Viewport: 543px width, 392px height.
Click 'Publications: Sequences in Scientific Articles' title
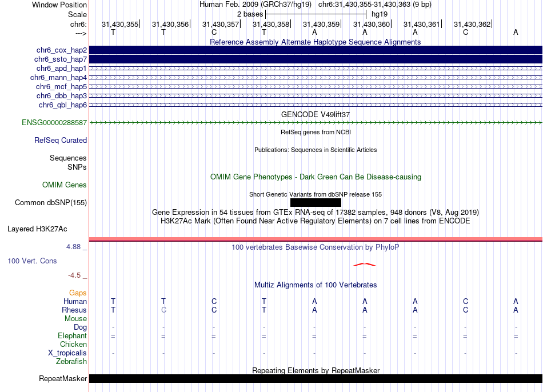[x=316, y=150]
